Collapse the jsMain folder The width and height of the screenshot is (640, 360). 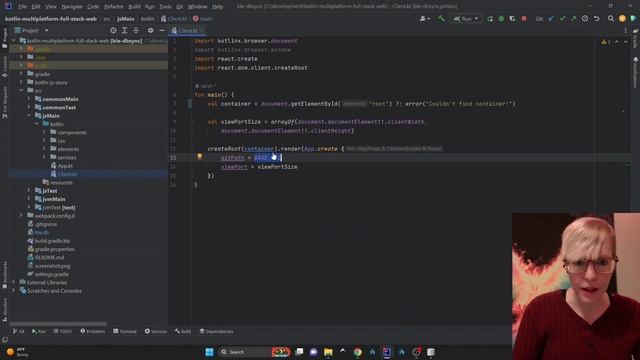point(29,116)
